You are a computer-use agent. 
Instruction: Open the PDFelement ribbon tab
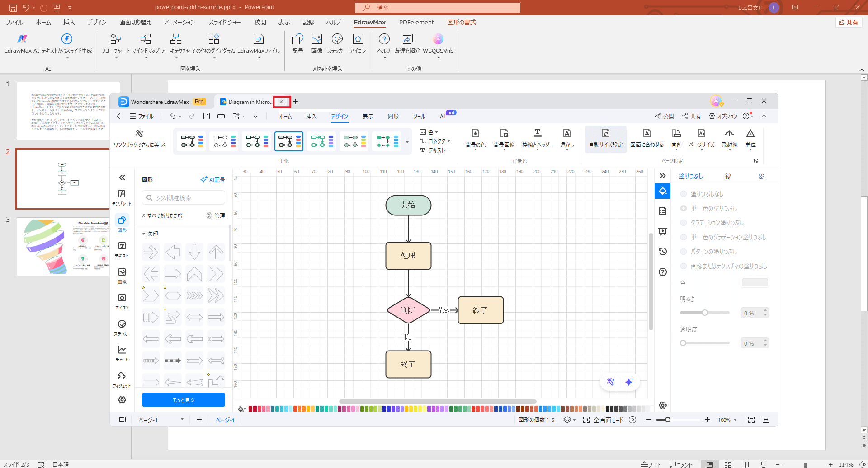[x=416, y=22]
